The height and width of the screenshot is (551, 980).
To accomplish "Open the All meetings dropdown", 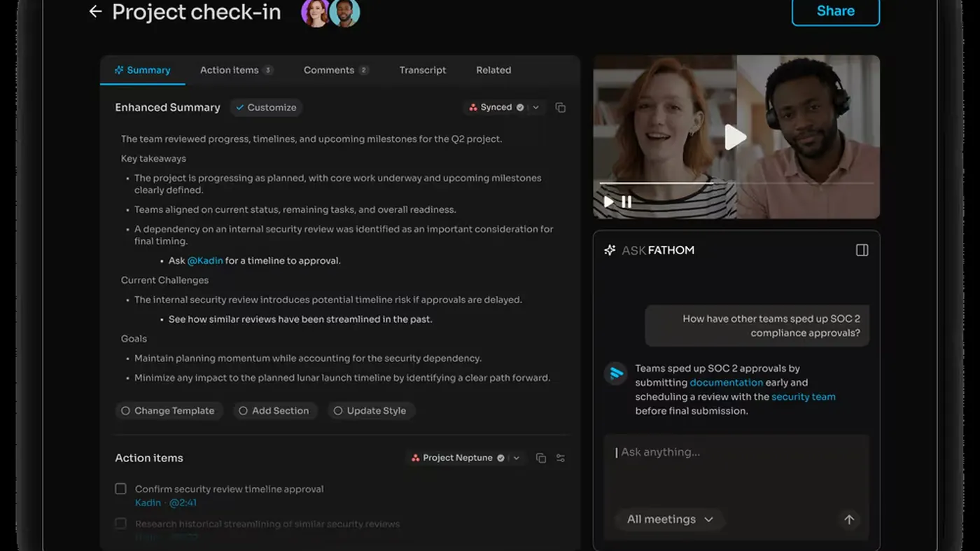I will [670, 519].
